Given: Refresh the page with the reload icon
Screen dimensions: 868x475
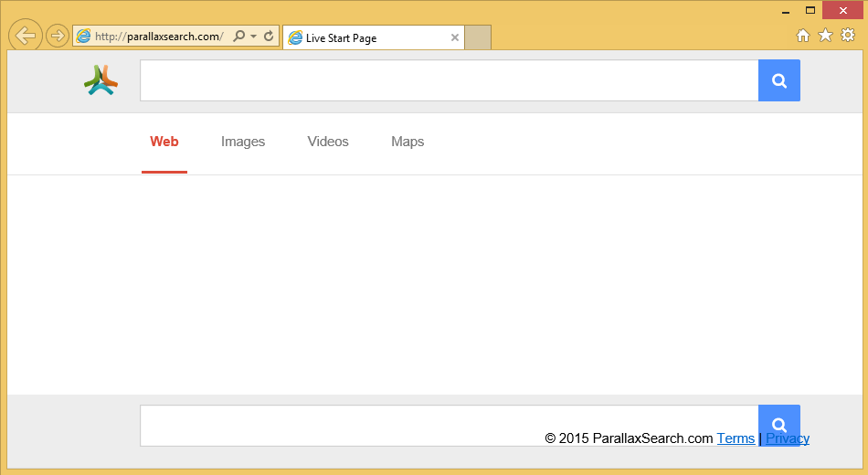Looking at the screenshot, I should pos(269,37).
